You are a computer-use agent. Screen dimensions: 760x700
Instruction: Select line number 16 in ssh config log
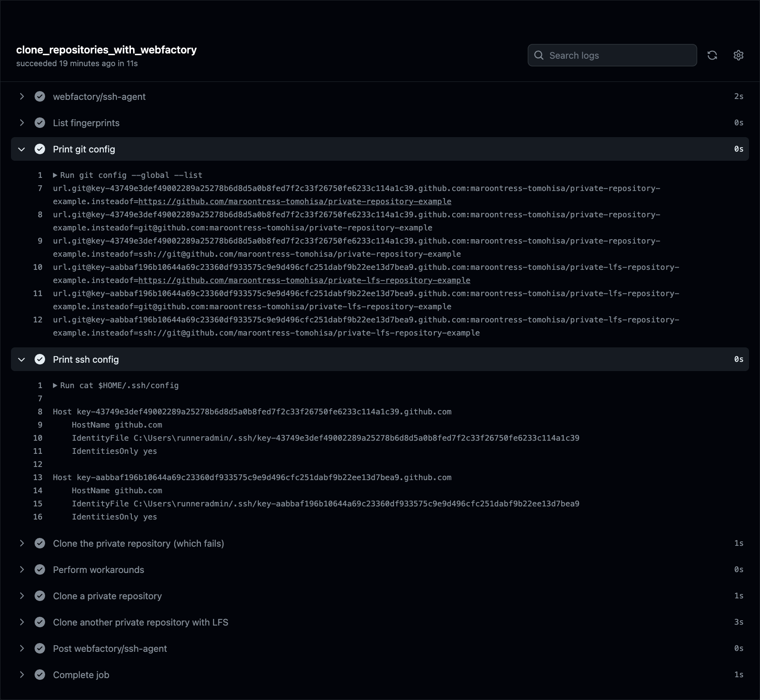point(38,517)
